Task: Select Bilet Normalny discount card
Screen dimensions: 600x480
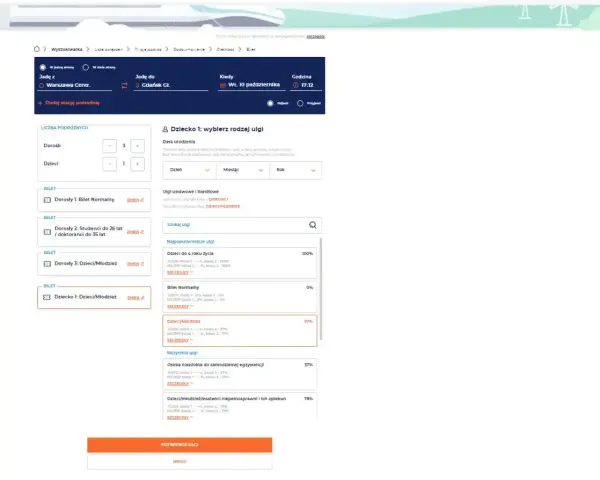Action: [240, 297]
